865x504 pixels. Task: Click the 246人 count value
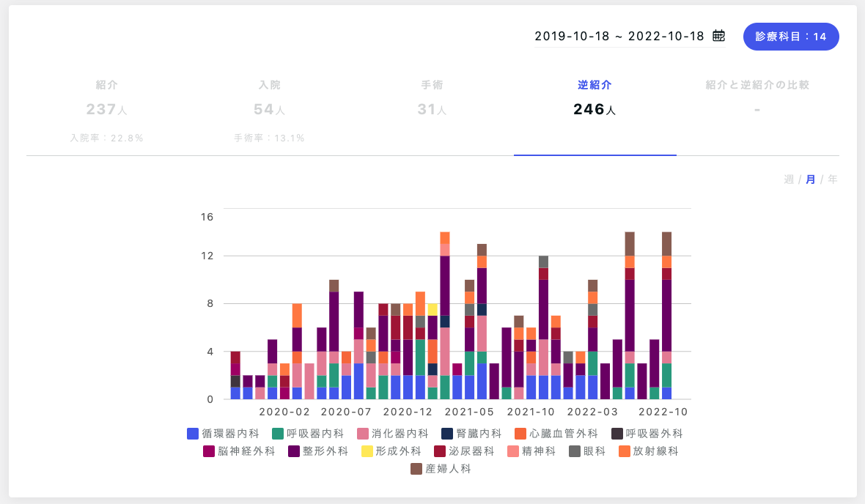pos(595,109)
